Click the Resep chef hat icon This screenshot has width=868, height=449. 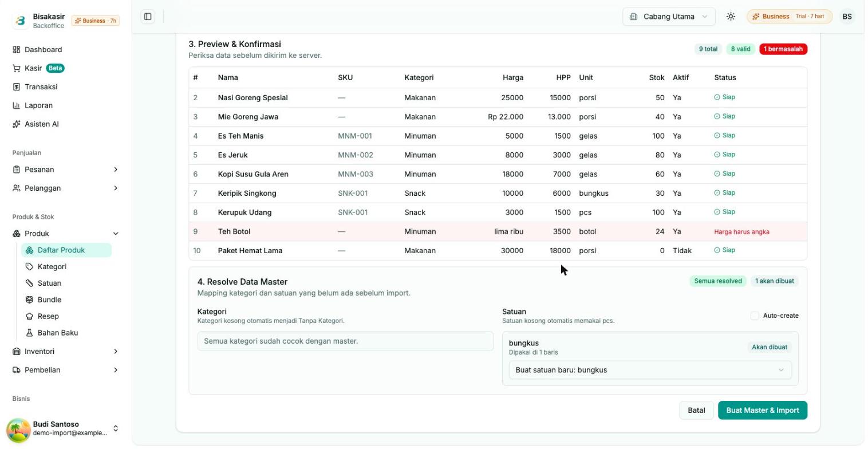(x=30, y=317)
